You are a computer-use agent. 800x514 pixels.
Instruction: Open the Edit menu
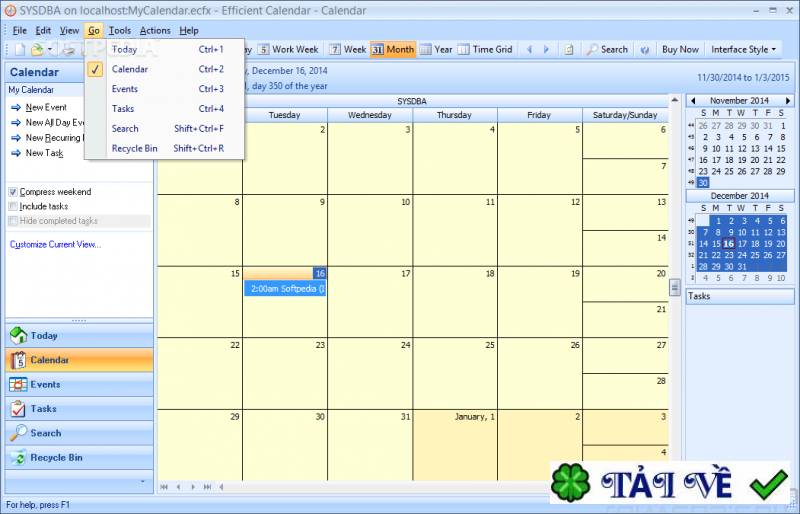coord(43,31)
